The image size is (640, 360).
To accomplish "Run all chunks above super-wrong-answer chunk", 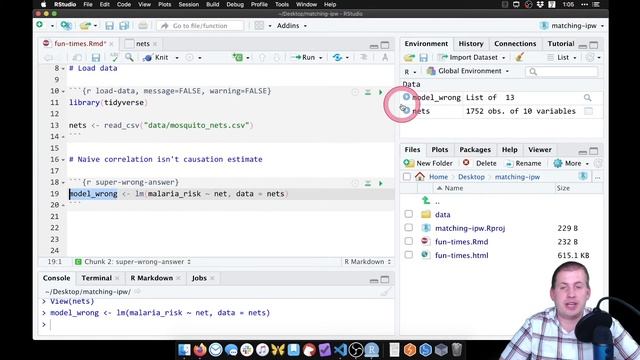I will (368, 183).
